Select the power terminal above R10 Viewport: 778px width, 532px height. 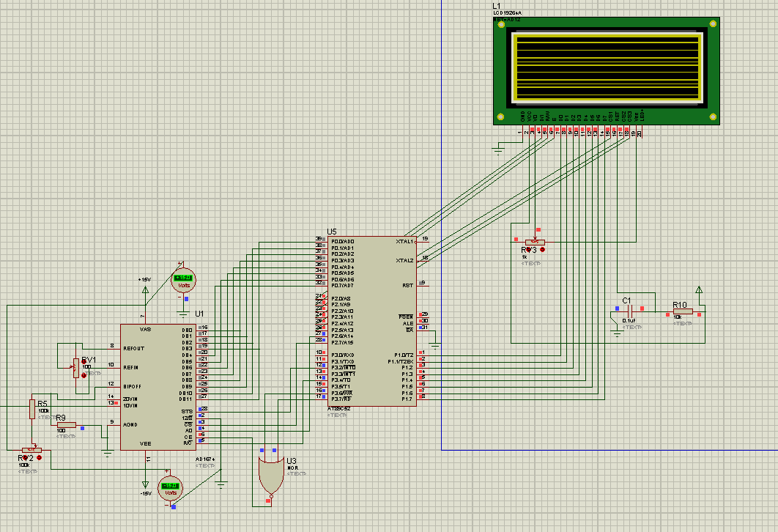tap(699, 290)
